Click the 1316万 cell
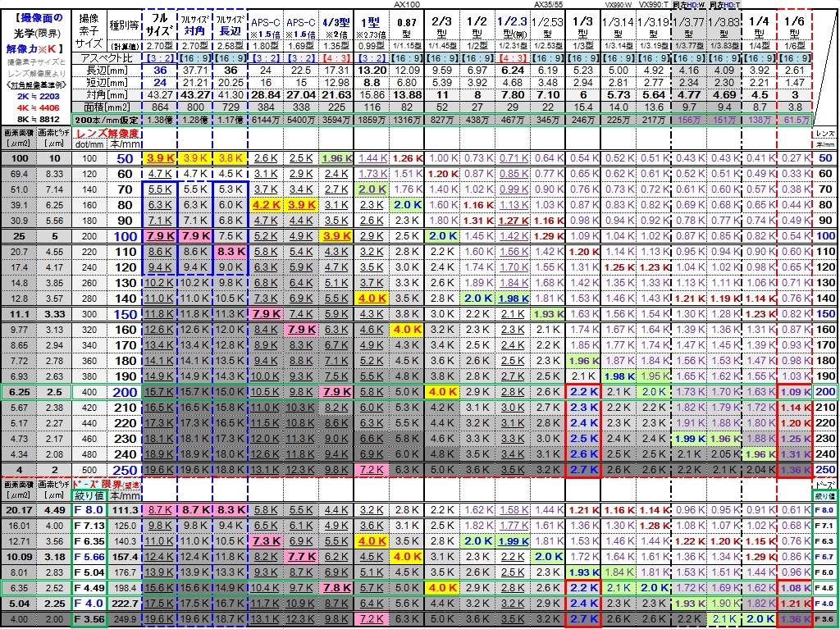The height and width of the screenshot is (629, 840). [x=407, y=121]
